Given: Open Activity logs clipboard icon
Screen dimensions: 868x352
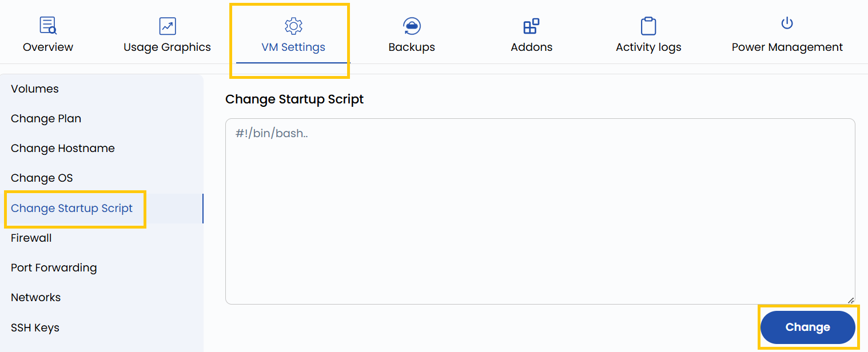Looking at the screenshot, I should [x=648, y=25].
